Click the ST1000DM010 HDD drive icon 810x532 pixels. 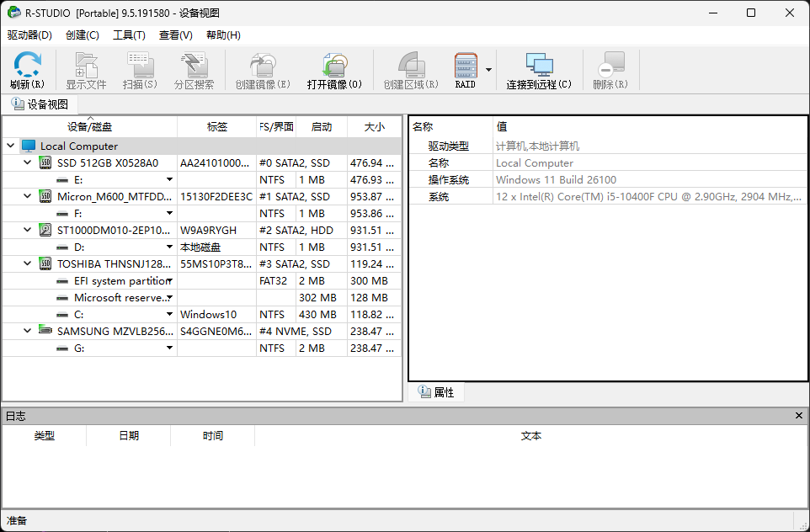click(45, 231)
